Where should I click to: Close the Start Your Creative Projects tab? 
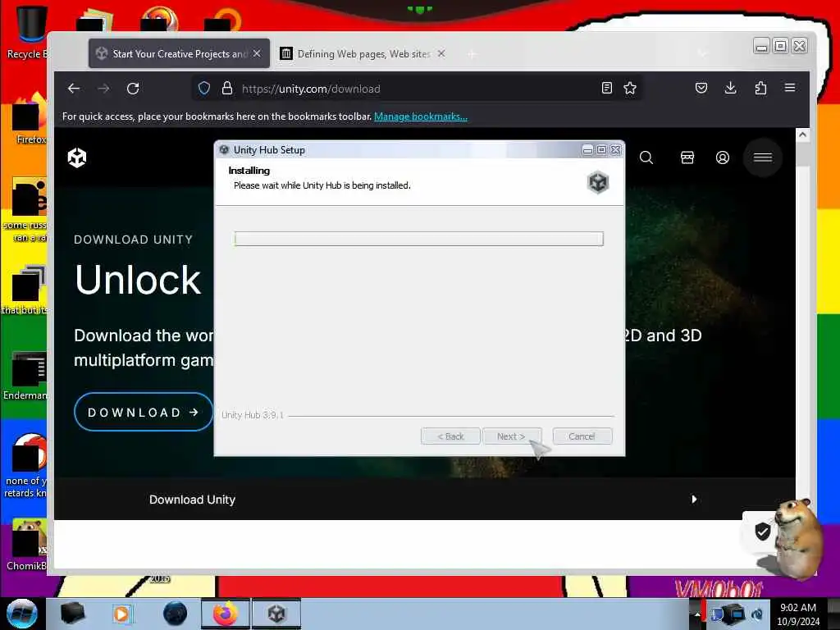(257, 53)
